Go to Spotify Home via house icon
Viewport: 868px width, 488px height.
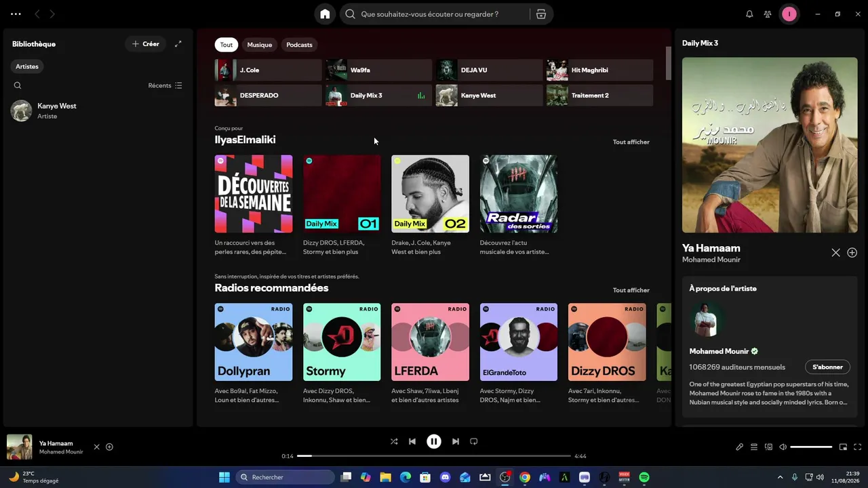pos(325,14)
